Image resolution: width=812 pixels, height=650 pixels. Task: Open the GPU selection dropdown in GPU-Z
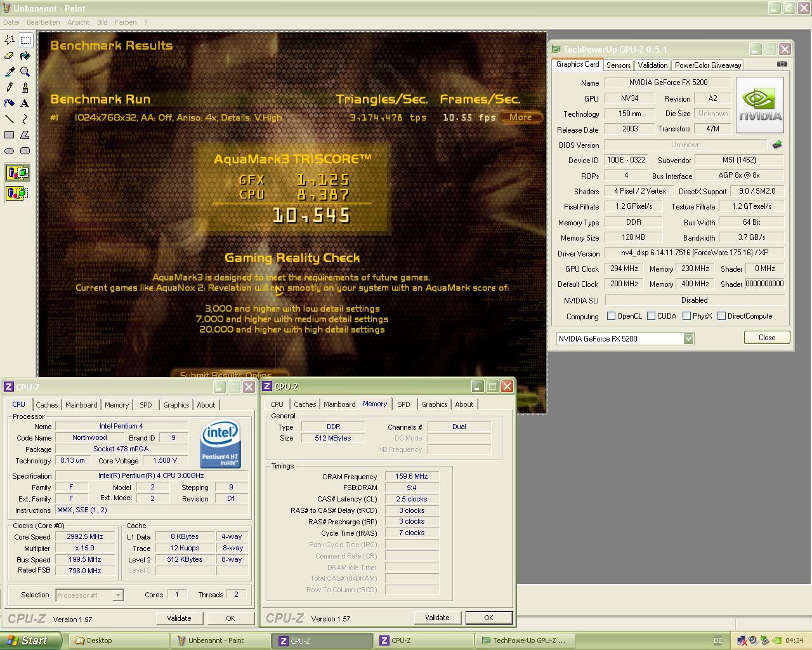tap(688, 339)
